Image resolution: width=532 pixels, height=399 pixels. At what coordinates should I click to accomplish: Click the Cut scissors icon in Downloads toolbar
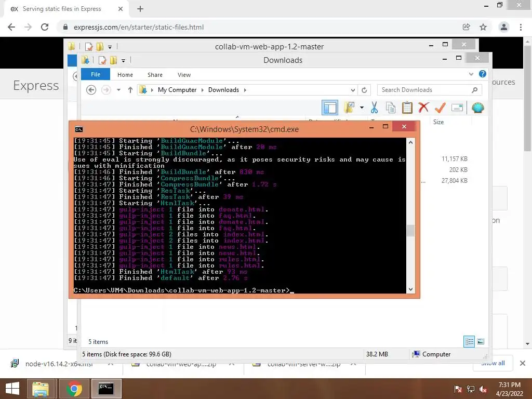374,108
